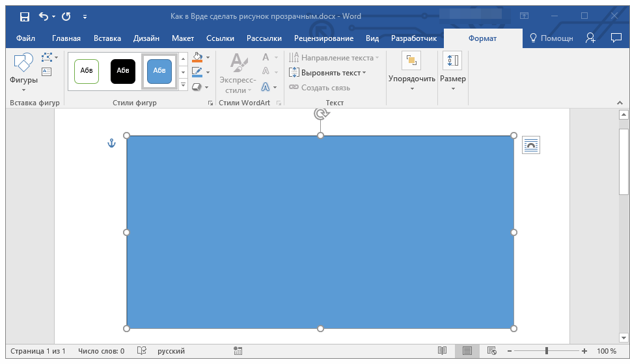Click the zoom slider handle

coord(547,351)
